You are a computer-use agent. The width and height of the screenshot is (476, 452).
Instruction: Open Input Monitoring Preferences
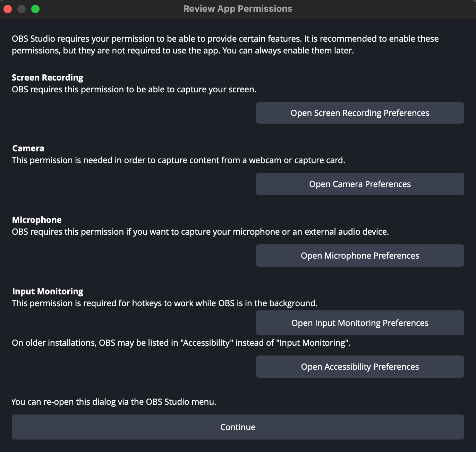pos(360,323)
